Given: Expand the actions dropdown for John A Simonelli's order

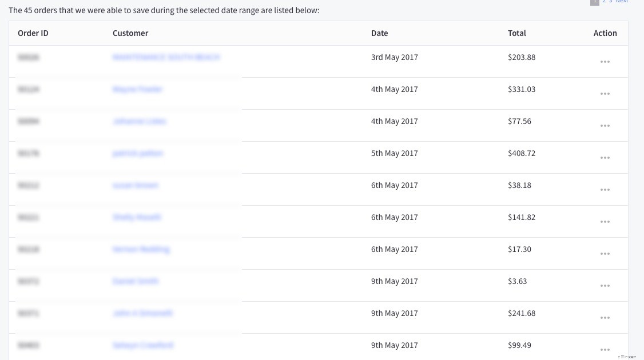Looking at the screenshot, I should point(605,318).
